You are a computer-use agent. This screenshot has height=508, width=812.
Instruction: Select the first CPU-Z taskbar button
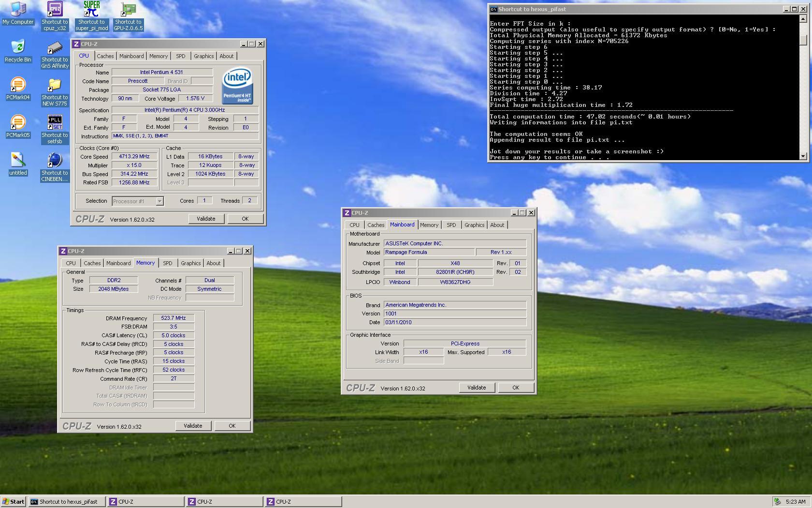pos(145,502)
